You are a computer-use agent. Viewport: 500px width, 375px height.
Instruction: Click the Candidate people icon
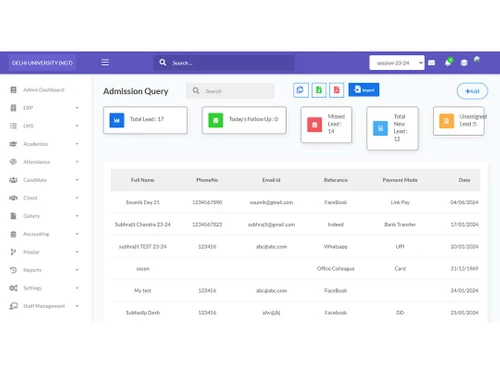13,180
